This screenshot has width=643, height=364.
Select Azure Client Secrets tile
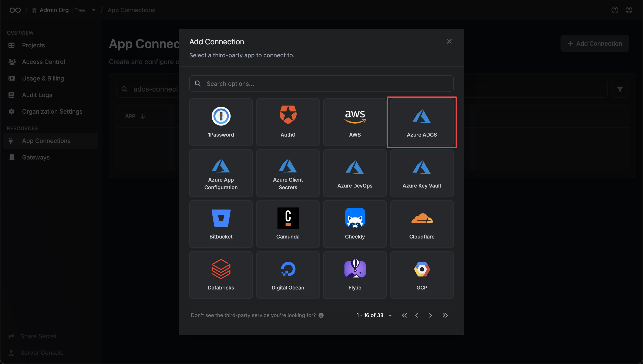click(x=288, y=173)
